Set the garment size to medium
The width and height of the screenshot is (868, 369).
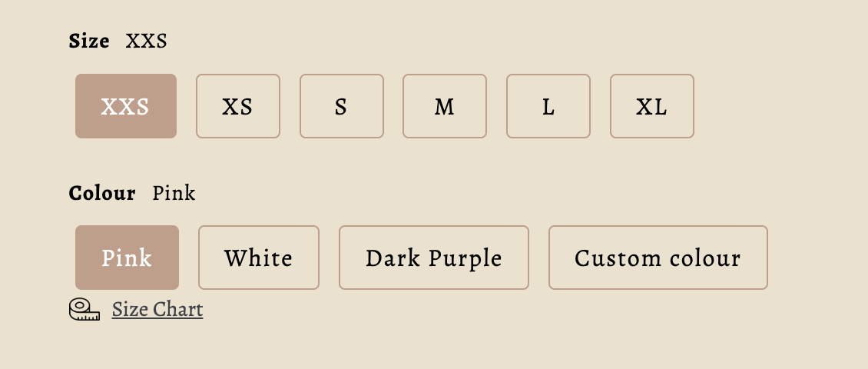pos(445,106)
